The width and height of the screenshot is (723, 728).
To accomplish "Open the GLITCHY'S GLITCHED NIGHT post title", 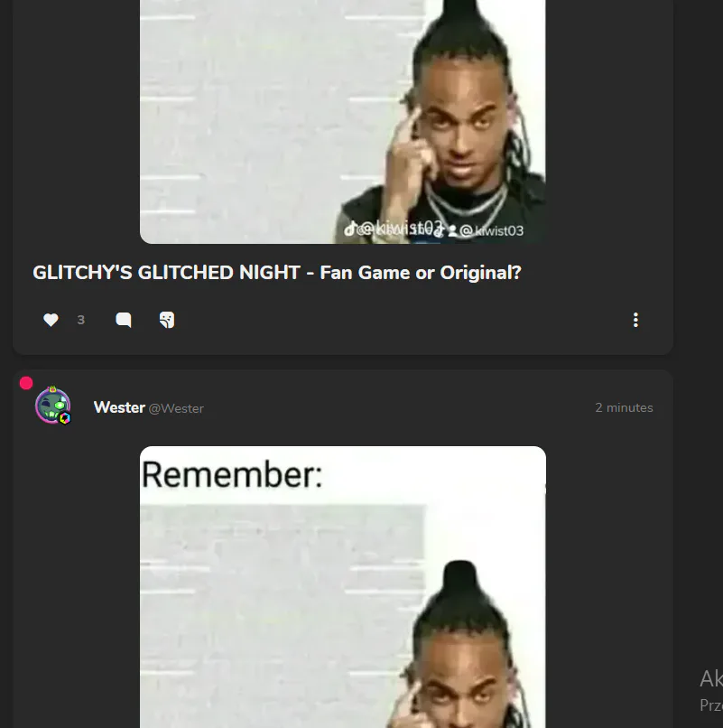I will (x=277, y=273).
